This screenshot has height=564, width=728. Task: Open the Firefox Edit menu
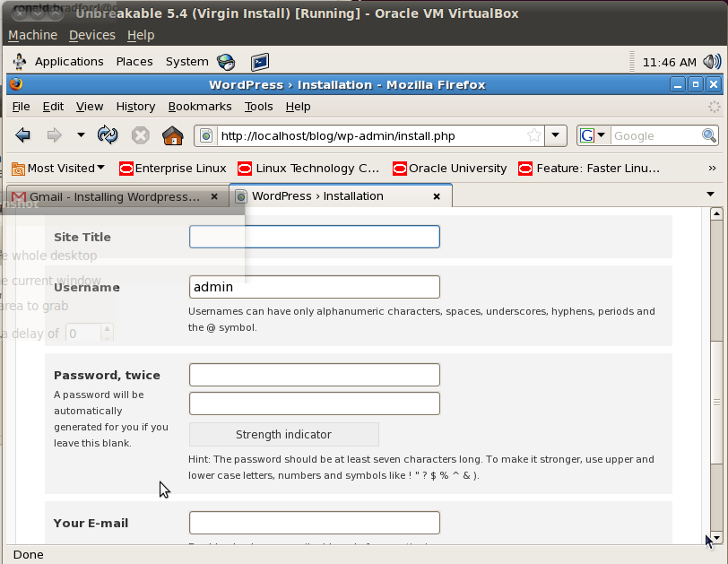[53, 107]
